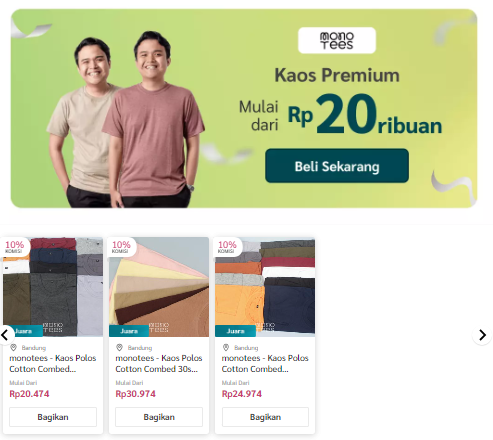Share the Rp24.974 product with Bagikan
This screenshot has height=440, width=493.
pos(265,417)
